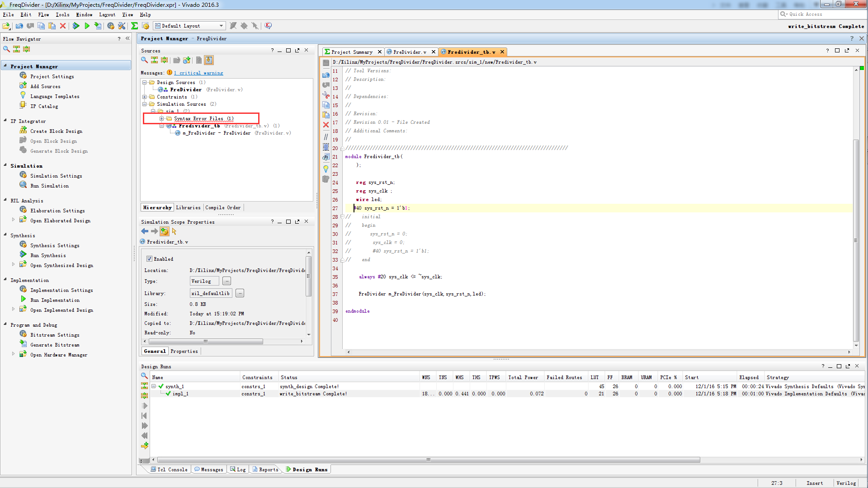Switch to the FreDivider.v editor tab

(x=409, y=52)
